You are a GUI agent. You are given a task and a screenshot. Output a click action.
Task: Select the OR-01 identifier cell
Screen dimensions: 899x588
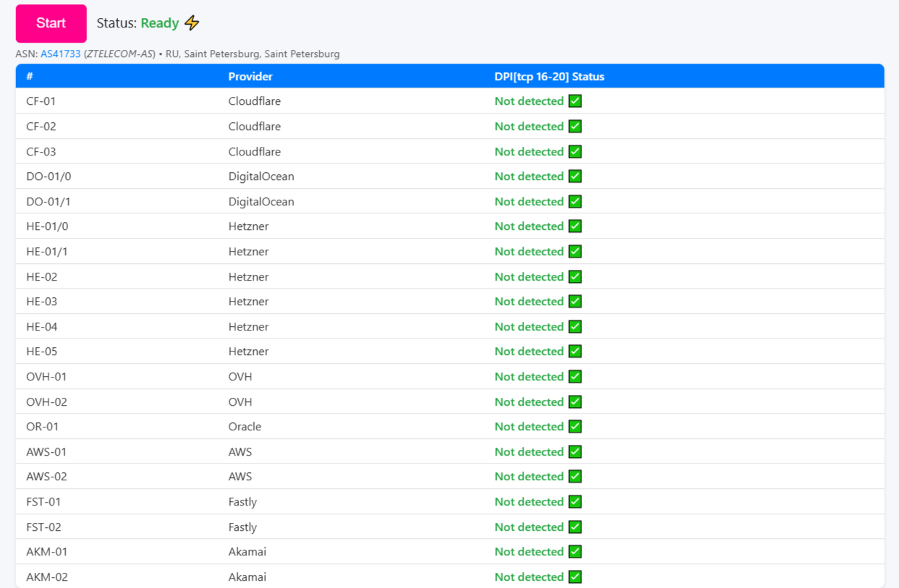coord(42,426)
